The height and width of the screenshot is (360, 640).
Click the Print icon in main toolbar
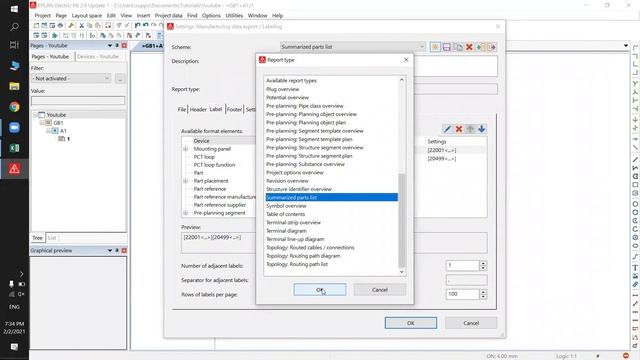[x=60, y=25]
